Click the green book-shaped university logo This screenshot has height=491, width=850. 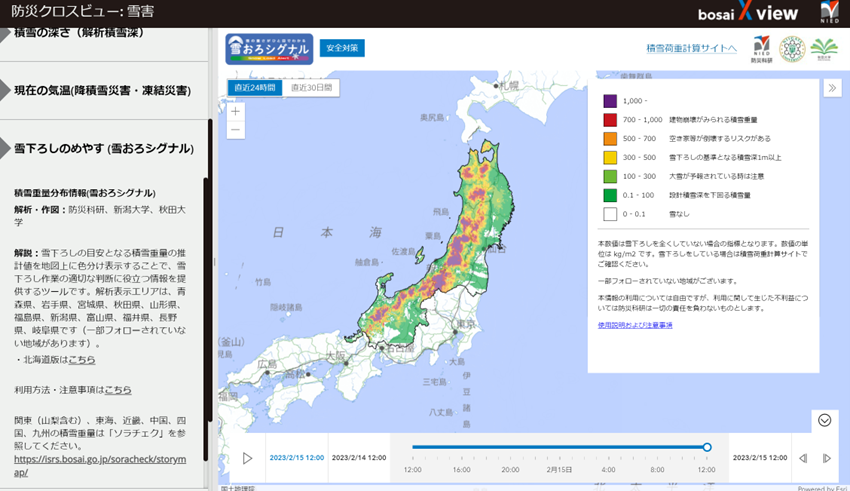(x=824, y=48)
